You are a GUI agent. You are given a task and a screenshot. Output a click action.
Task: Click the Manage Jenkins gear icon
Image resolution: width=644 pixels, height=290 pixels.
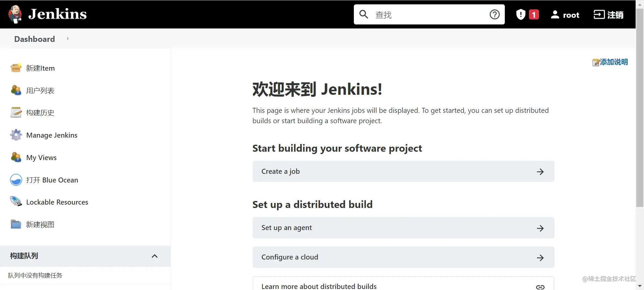point(16,135)
